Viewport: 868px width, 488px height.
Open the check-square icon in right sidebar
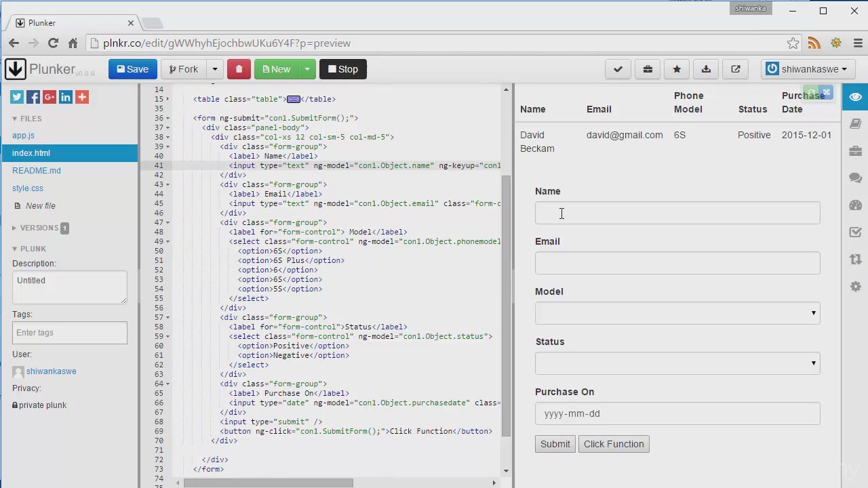pyautogui.click(x=855, y=232)
